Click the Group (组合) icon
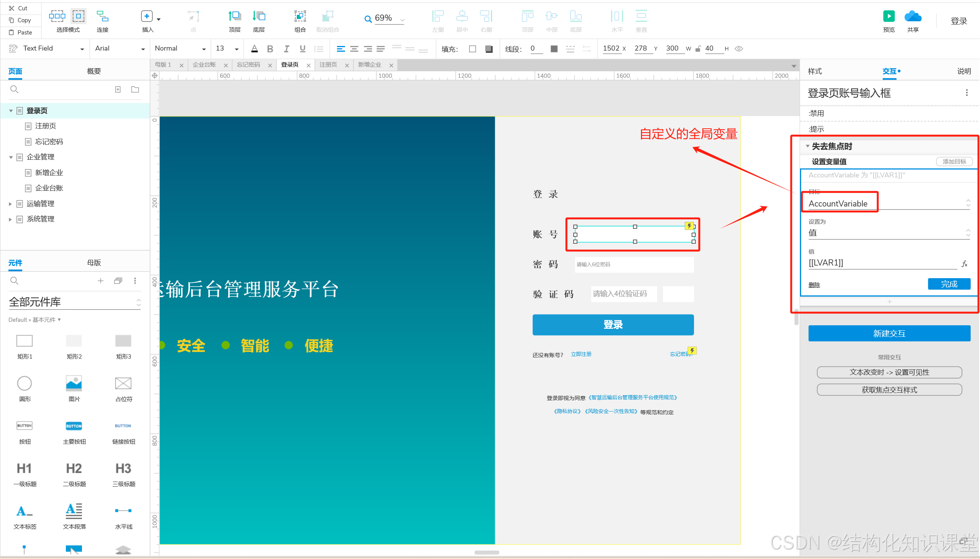 pyautogui.click(x=300, y=16)
